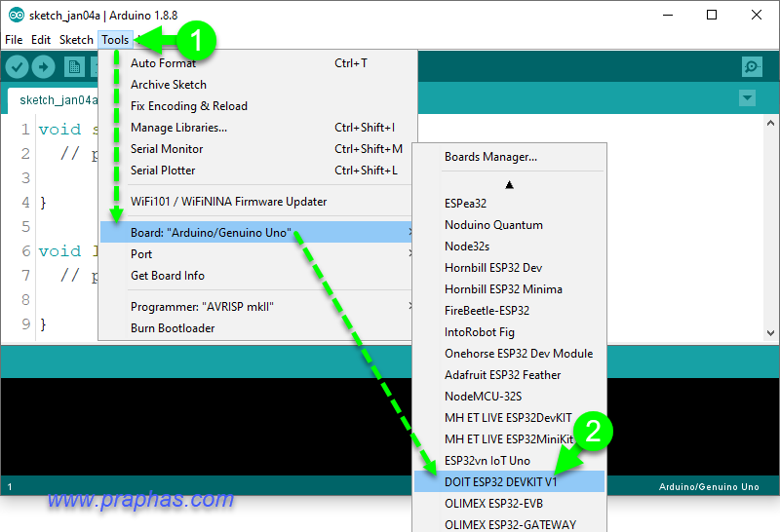Click the New sketch toolbar icon

(74, 66)
